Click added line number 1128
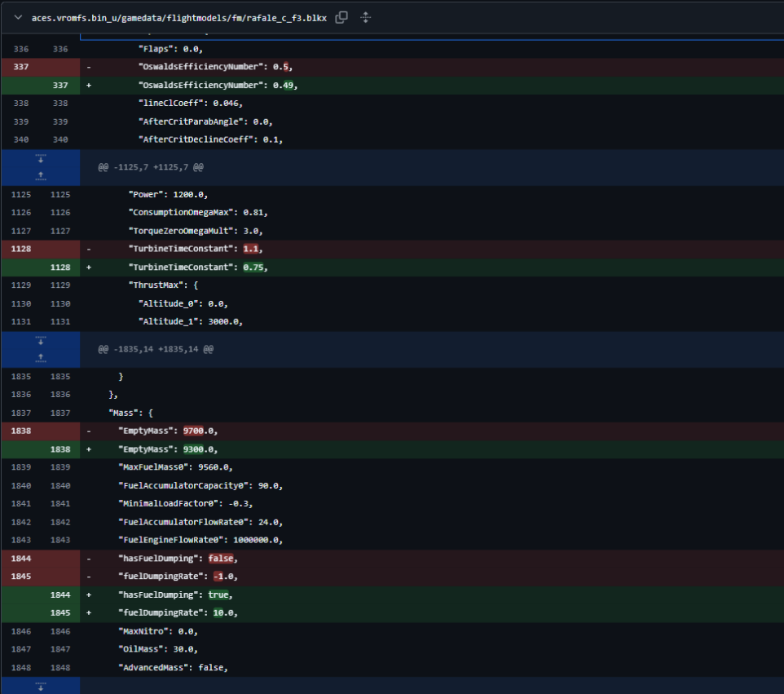The height and width of the screenshot is (694, 784). click(x=60, y=267)
